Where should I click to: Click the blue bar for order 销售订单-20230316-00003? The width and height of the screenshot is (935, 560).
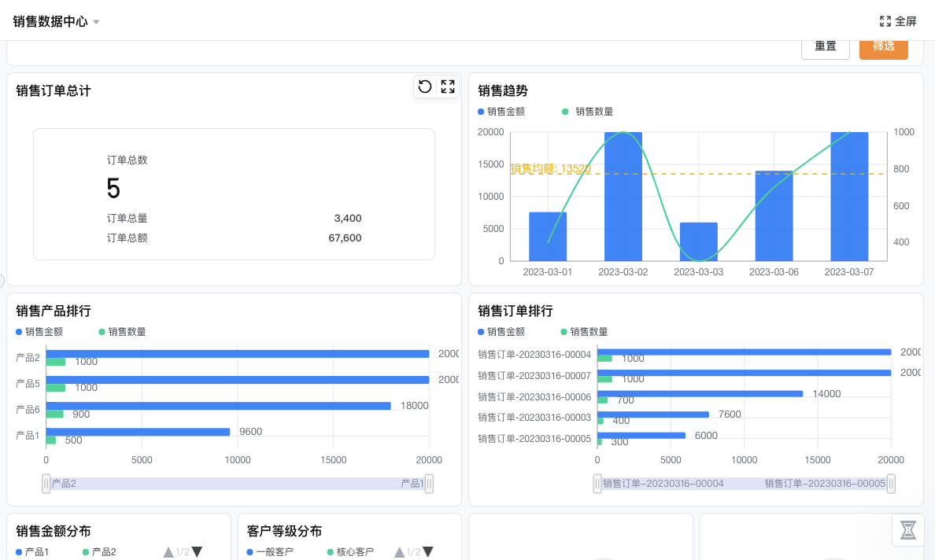point(653,414)
